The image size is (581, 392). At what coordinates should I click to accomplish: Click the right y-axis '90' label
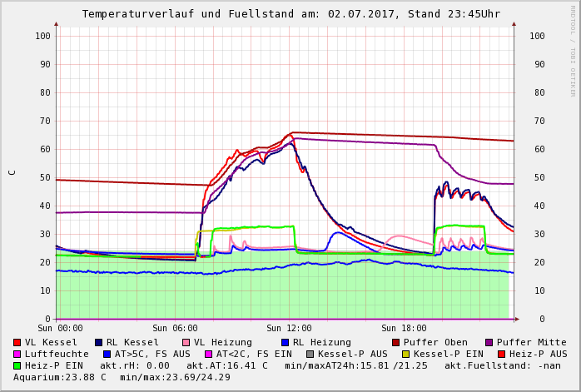539,64
